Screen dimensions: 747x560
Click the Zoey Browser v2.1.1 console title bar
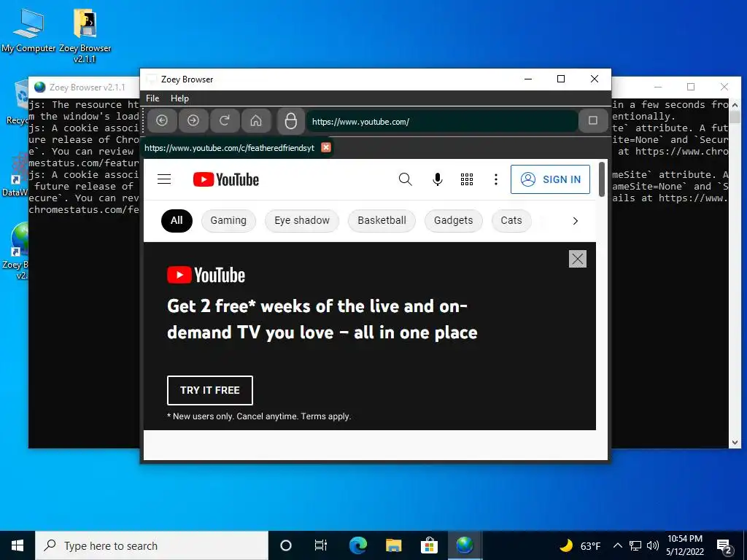pyautogui.click(x=87, y=87)
